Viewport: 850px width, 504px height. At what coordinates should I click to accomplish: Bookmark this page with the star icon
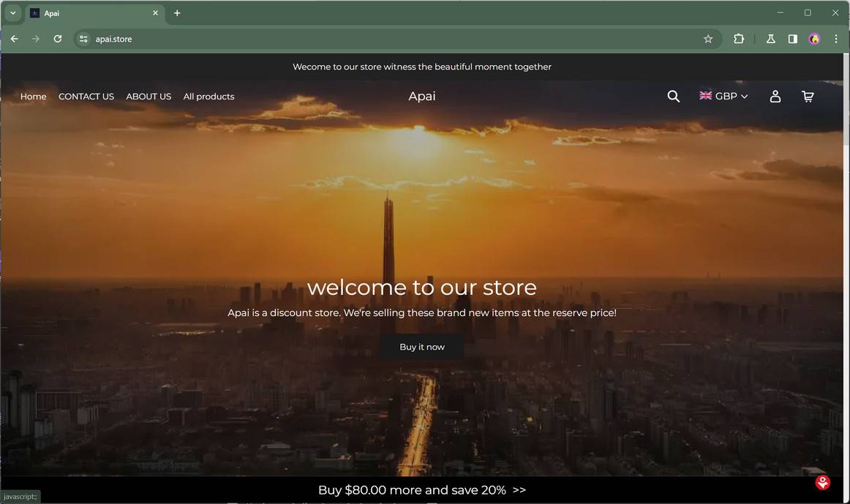click(708, 39)
